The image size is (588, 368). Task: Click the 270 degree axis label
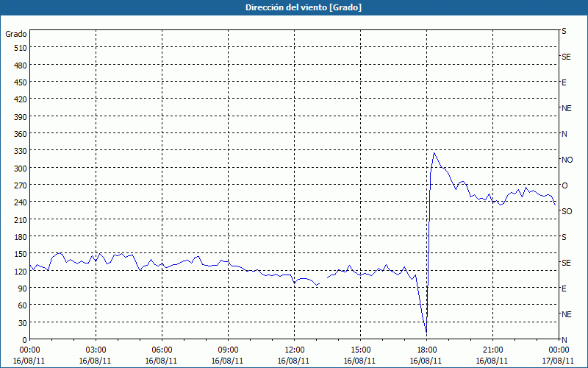click(x=21, y=185)
